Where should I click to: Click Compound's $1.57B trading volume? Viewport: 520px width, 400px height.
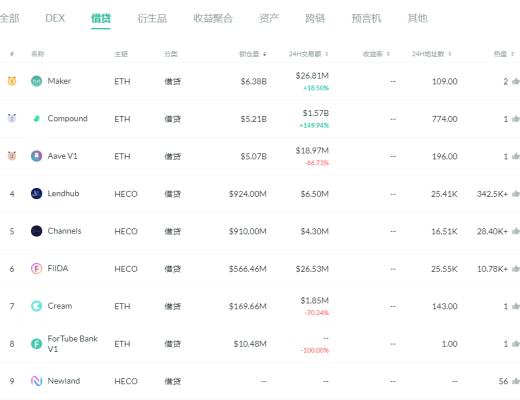pyautogui.click(x=316, y=113)
